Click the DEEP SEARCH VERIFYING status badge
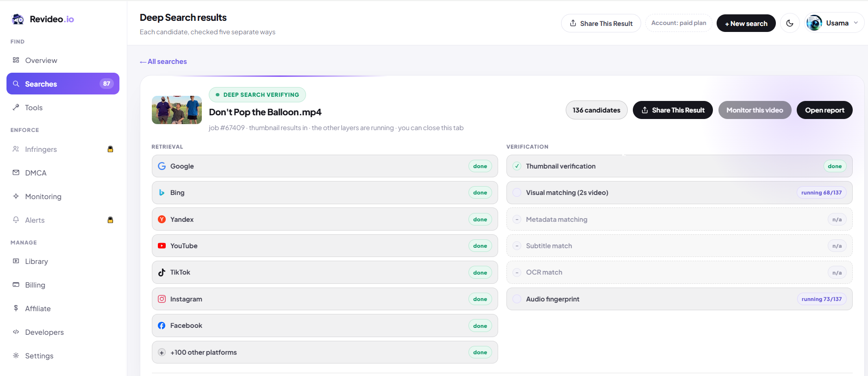 tap(257, 94)
